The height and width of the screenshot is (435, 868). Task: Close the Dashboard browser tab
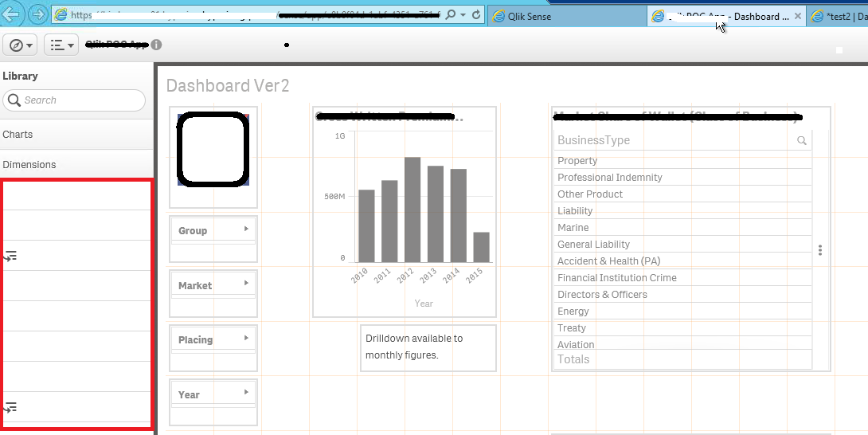(x=798, y=16)
